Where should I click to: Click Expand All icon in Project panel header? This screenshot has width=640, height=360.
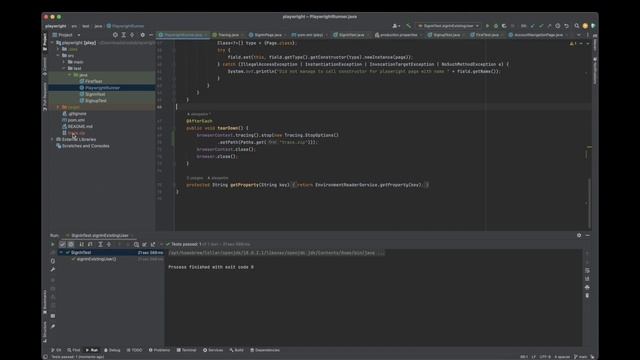[124, 35]
